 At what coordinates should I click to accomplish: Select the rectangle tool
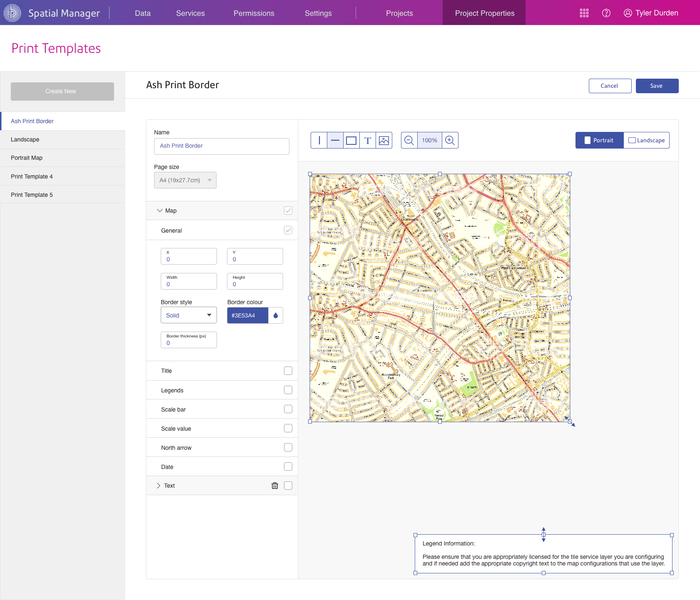(x=351, y=140)
